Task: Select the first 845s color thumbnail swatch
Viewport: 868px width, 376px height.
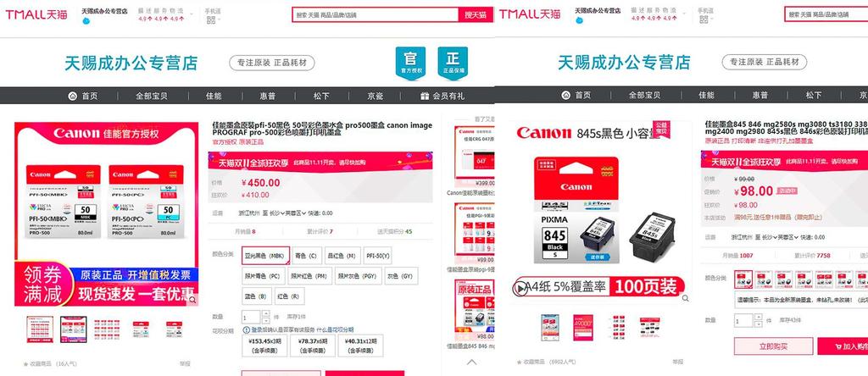Action: [743, 279]
